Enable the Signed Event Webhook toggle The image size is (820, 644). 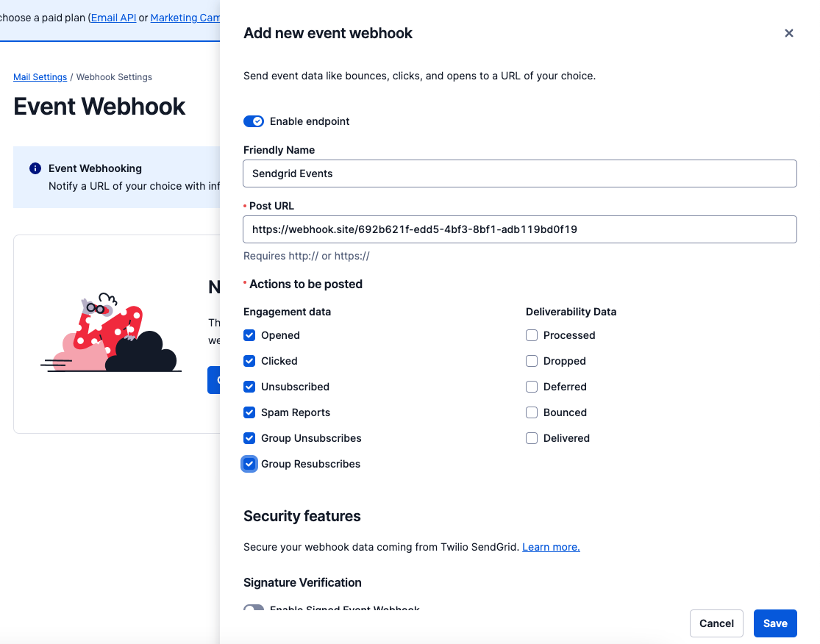[253, 609]
